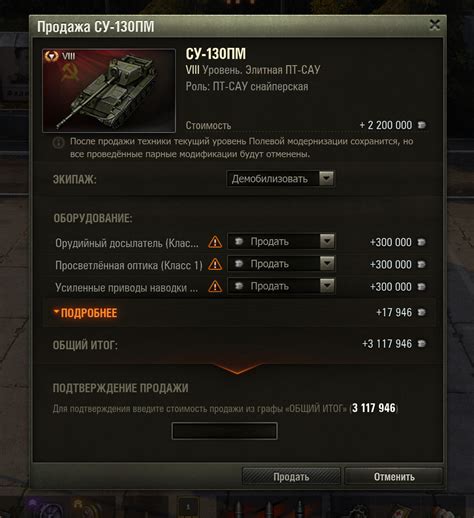Click credits icon next to 2 200 000 cost

422,125
